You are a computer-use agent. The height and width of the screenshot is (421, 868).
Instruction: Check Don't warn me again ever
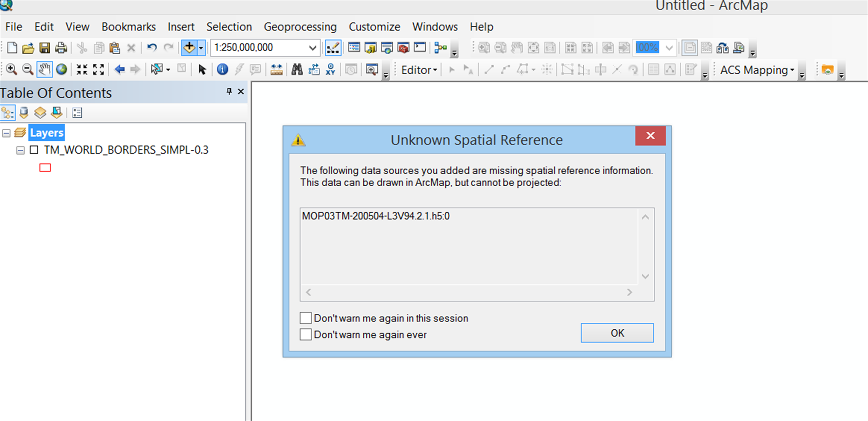click(x=305, y=334)
